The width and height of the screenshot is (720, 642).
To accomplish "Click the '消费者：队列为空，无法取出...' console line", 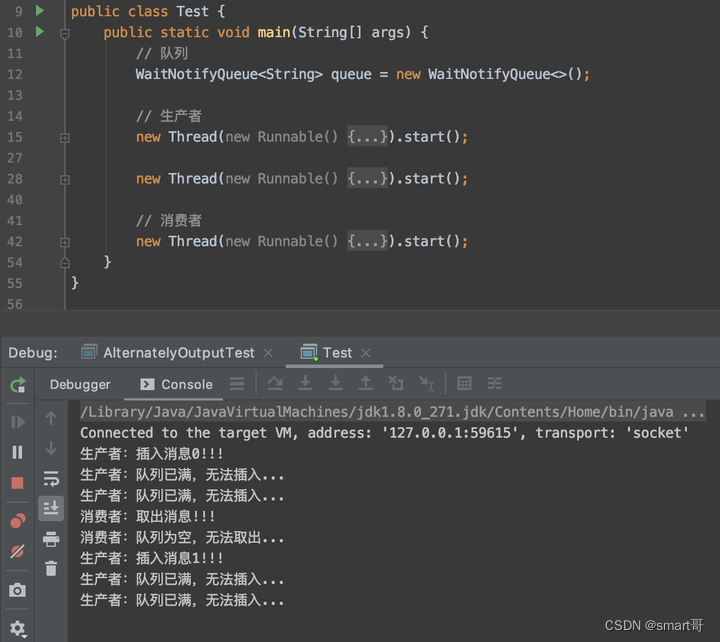I will (x=182, y=537).
